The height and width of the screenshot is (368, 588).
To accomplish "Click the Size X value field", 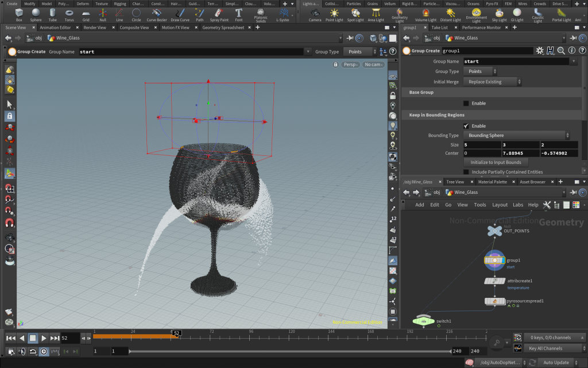I will point(482,145).
